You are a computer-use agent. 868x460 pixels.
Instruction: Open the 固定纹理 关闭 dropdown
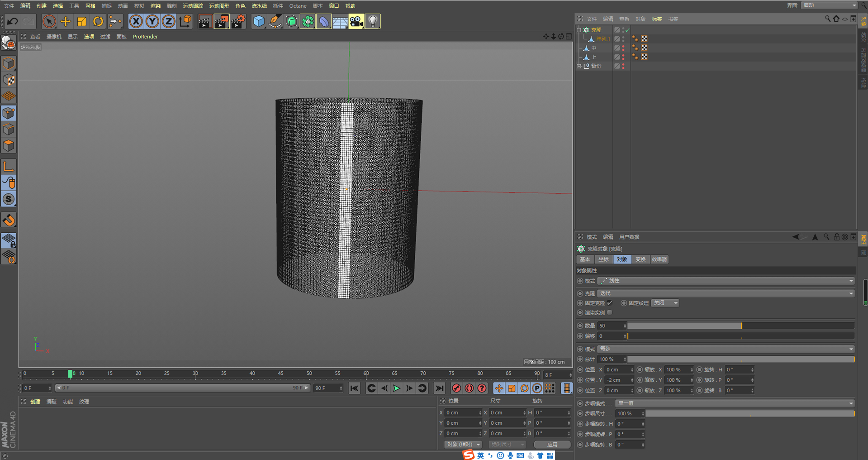tap(665, 303)
